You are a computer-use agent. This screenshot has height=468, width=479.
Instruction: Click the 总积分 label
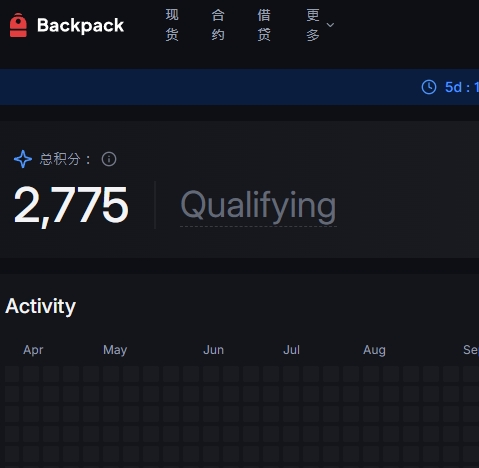[65, 159]
